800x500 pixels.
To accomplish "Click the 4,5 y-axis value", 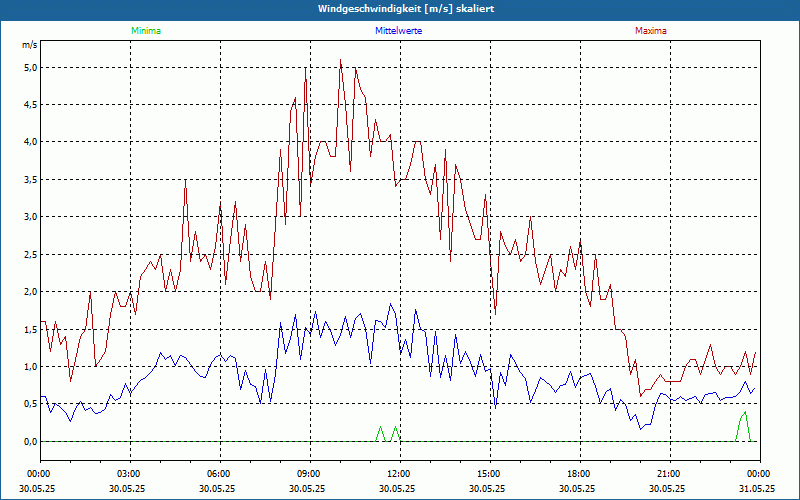I will 31,105.
